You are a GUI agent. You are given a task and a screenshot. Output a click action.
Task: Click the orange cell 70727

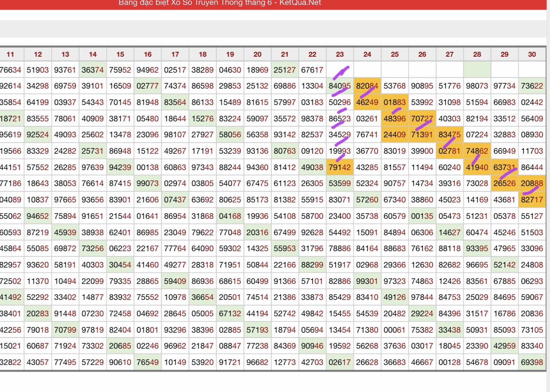point(422,119)
